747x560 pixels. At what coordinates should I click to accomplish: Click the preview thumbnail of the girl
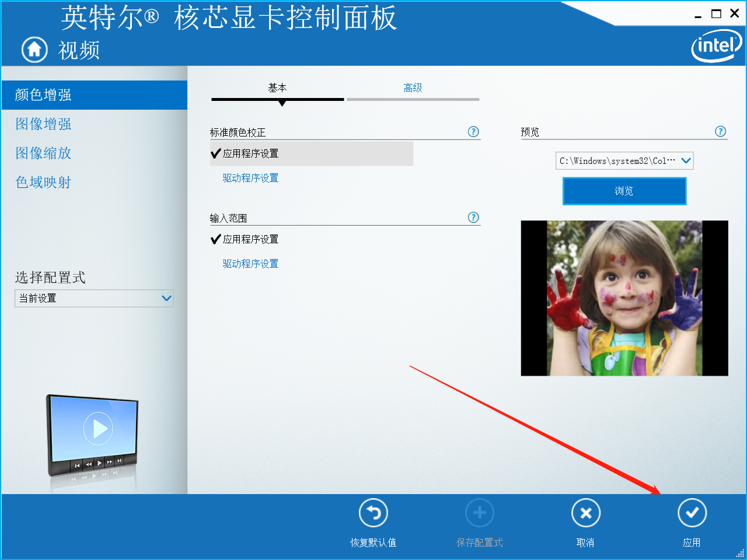(624, 298)
